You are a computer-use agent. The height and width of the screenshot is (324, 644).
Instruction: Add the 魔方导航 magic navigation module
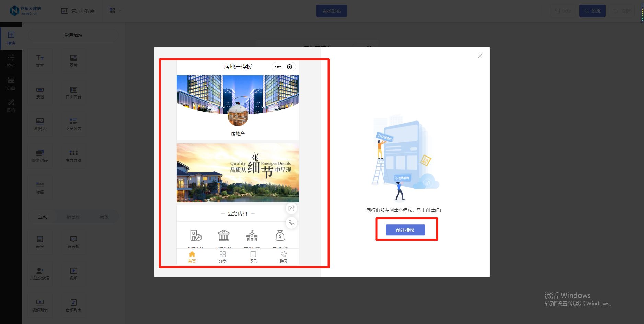(73, 155)
